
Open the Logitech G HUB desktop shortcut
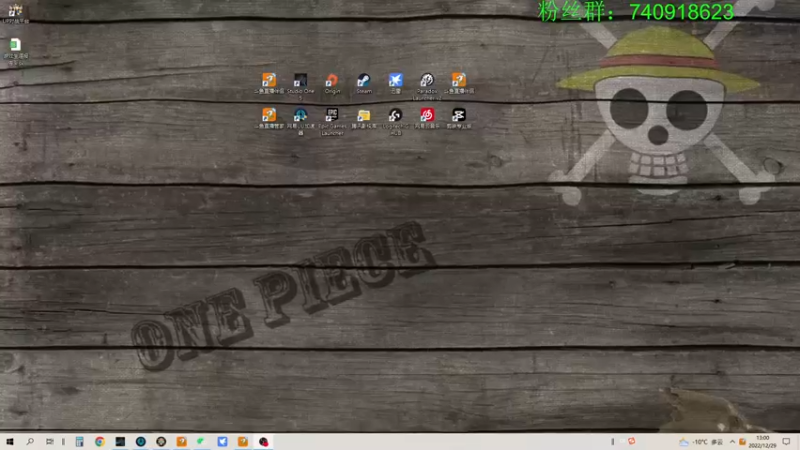coord(395,121)
